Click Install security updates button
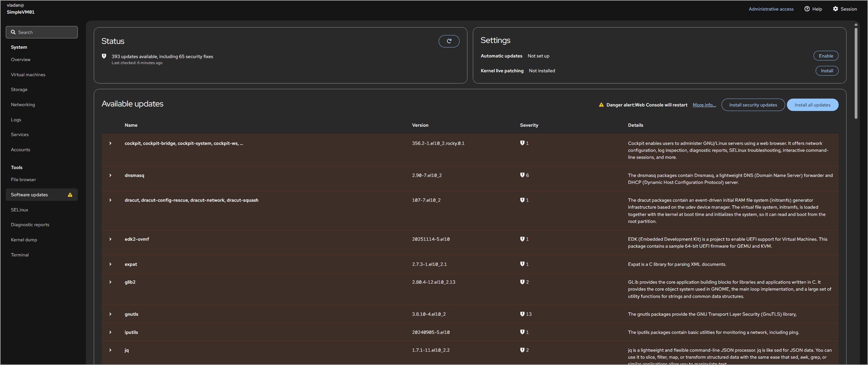Image resolution: width=868 pixels, height=365 pixels. (753, 105)
